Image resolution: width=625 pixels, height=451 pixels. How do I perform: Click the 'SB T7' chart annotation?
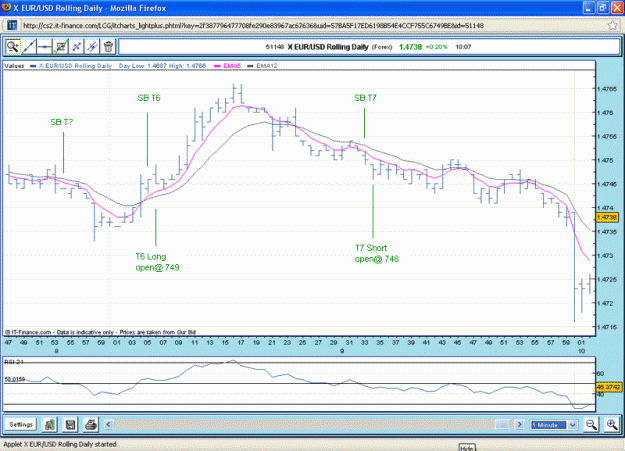[x=365, y=98]
